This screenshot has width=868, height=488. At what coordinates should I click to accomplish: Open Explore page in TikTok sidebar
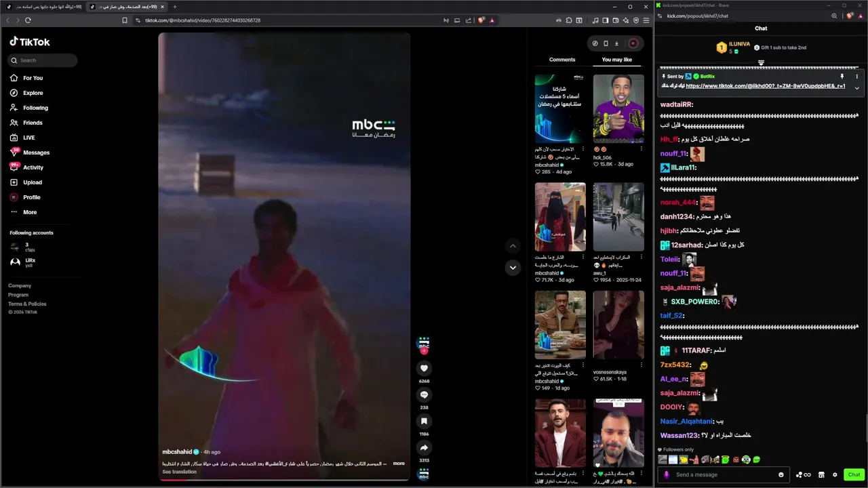[33, 93]
